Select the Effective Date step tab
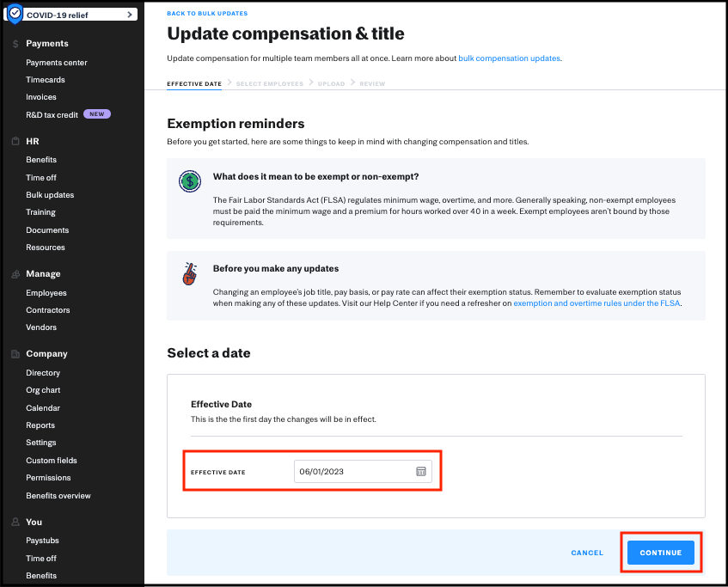728x587 pixels. (194, 84)
